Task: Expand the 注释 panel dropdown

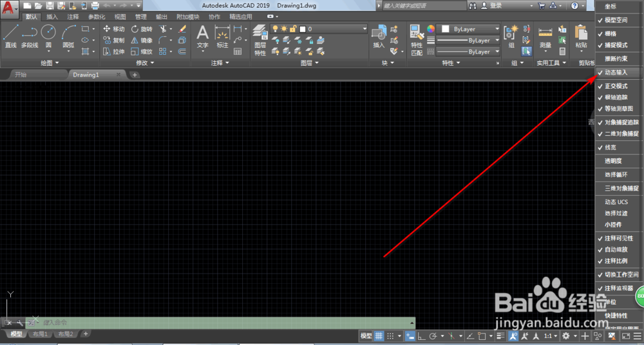Action: 220,63
